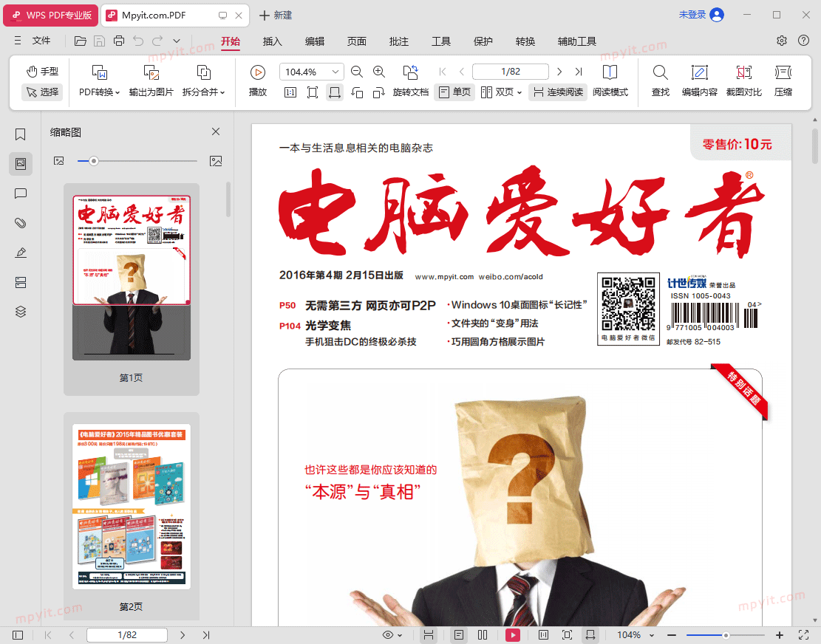The width and height of the screenshot is (821, 644).
Task: Rotate page counterclockwise icon
Action: 357,92
